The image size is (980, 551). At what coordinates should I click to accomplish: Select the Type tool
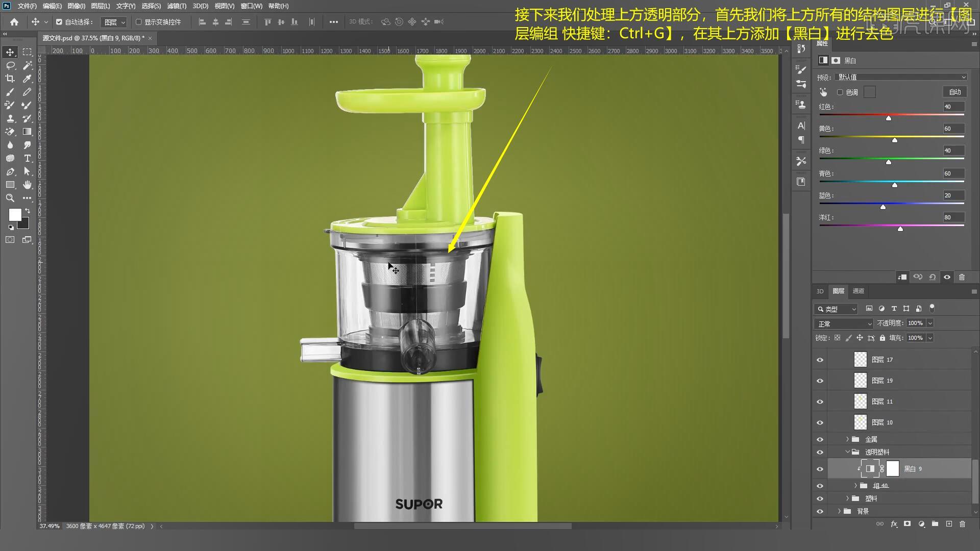pyautogui.click(x=27, y=158)
